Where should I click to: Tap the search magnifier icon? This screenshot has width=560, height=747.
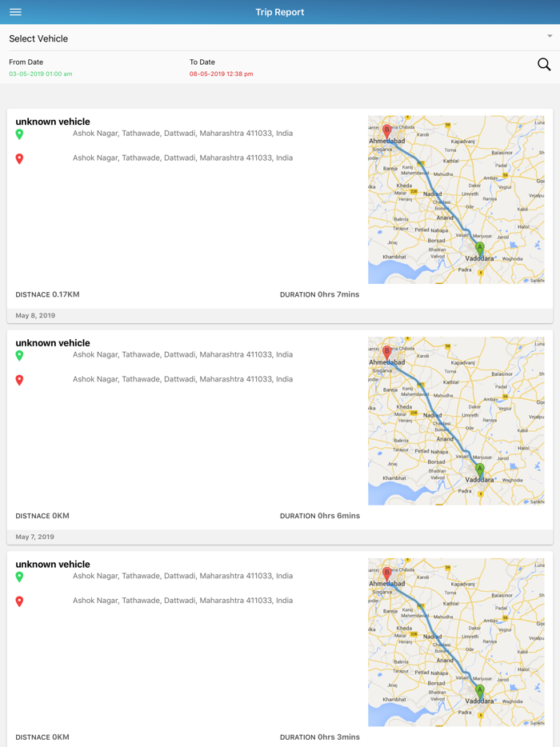point(544,65)
